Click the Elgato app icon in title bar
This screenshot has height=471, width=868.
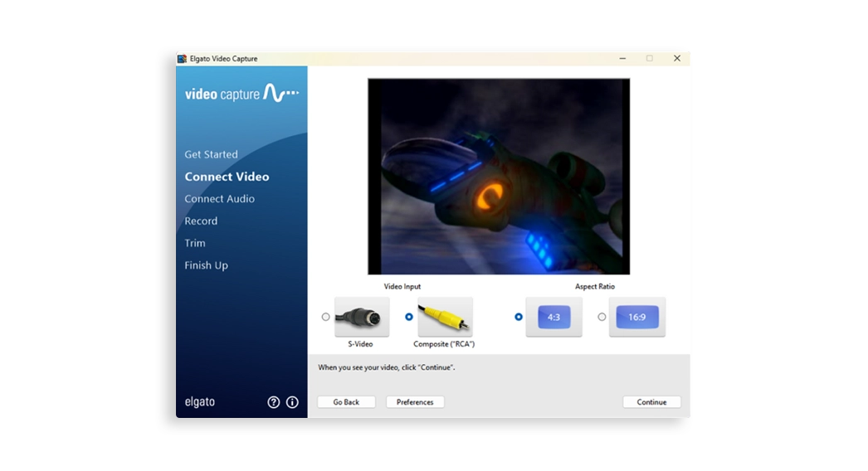pos(182,59)
